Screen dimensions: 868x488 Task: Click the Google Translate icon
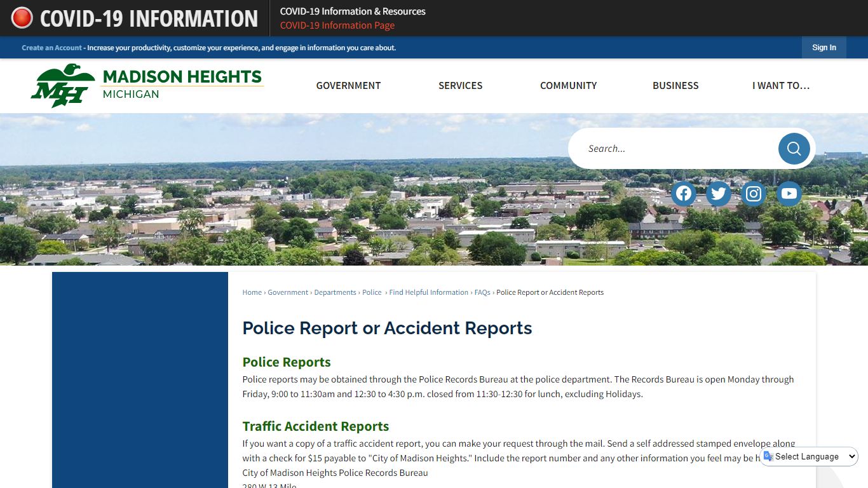point(768,456)
